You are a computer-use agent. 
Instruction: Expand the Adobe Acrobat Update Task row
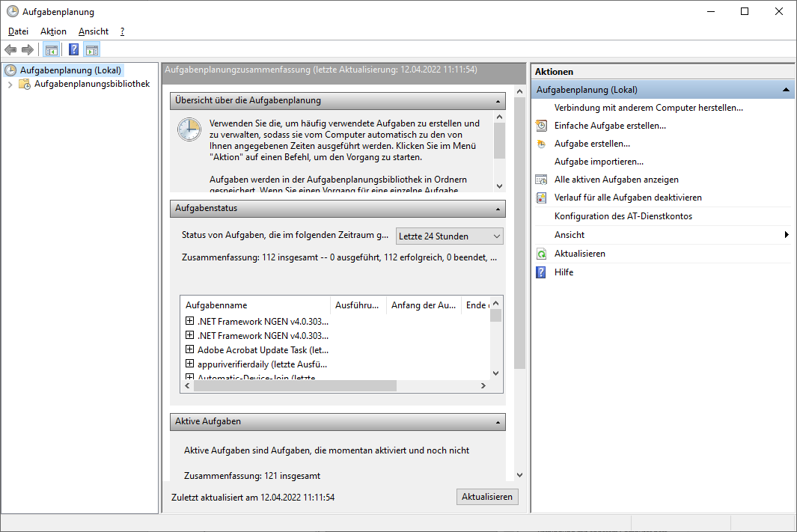[x=189, y=349]
